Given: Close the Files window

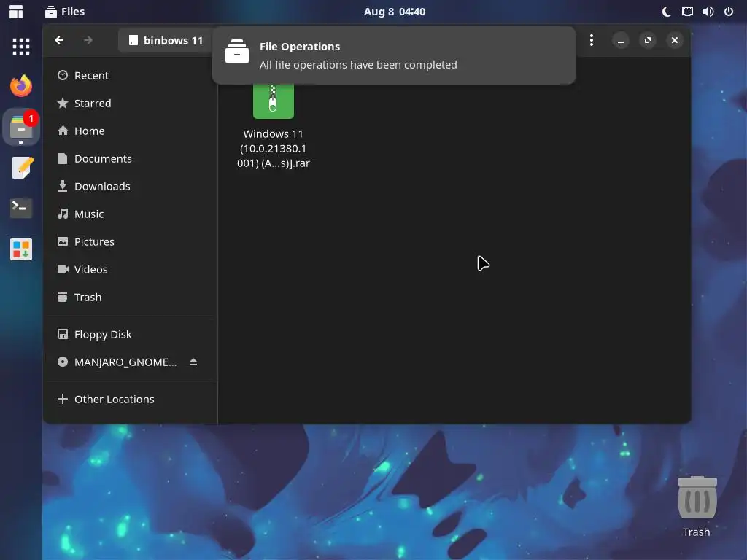Looking at the screenshot, I should coord(675,41).
